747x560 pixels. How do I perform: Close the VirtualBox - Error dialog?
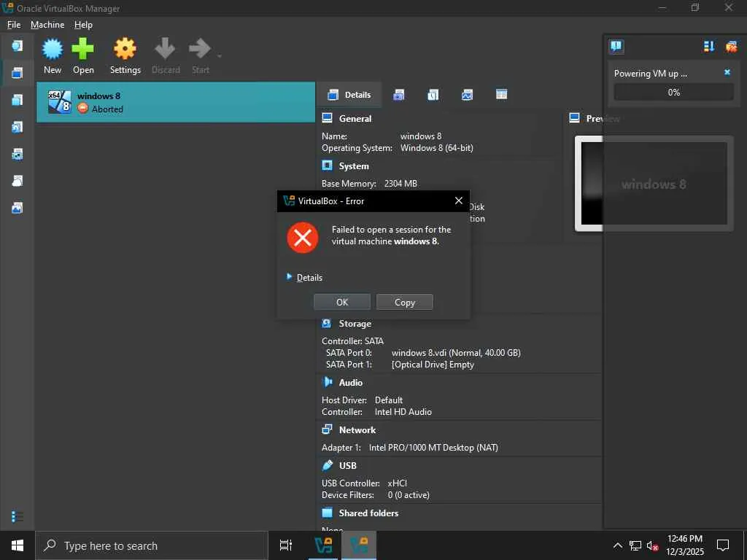click(458, 201)
